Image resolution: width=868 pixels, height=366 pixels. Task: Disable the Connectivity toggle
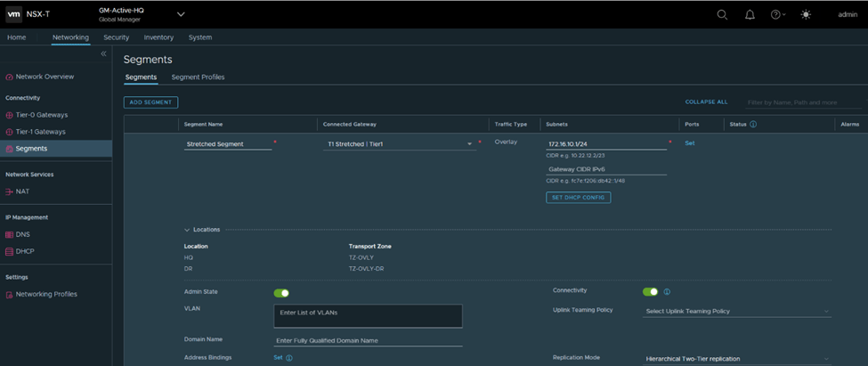tap(651, 291)
